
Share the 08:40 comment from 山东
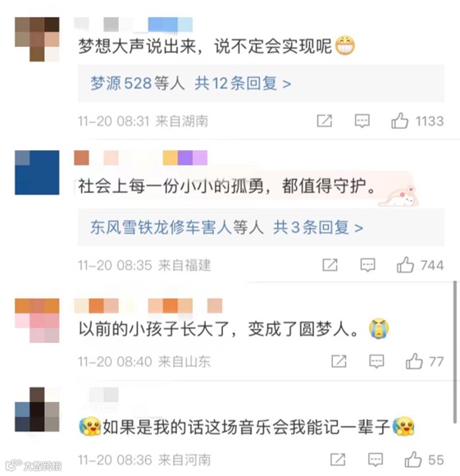click(339, 361)
